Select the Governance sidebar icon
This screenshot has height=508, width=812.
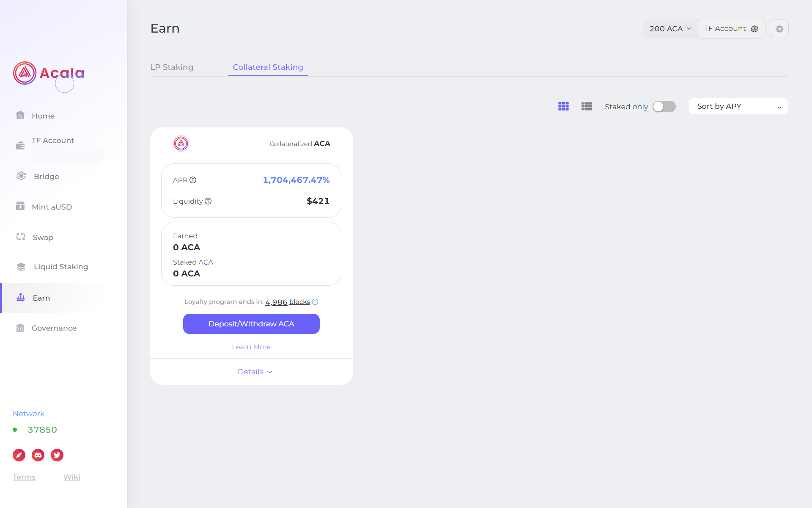tap(20, 328)
